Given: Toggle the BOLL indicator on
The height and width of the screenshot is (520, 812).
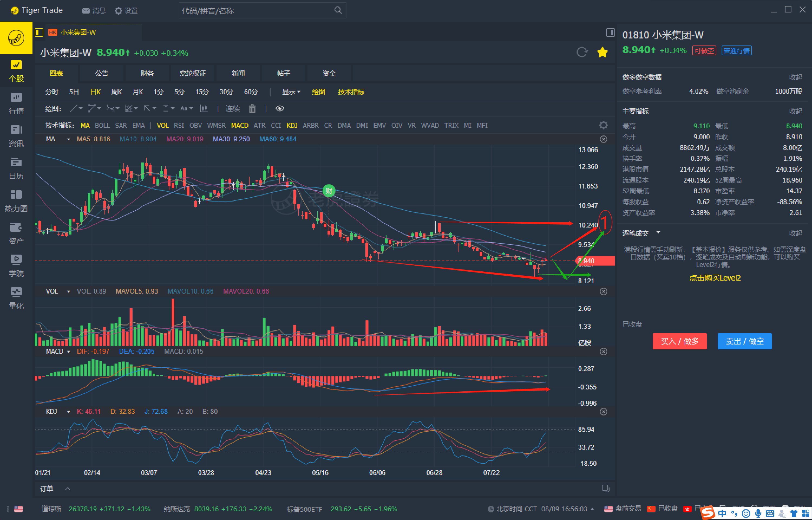Looking at the screenshot, I should click(x=102, y=126).
